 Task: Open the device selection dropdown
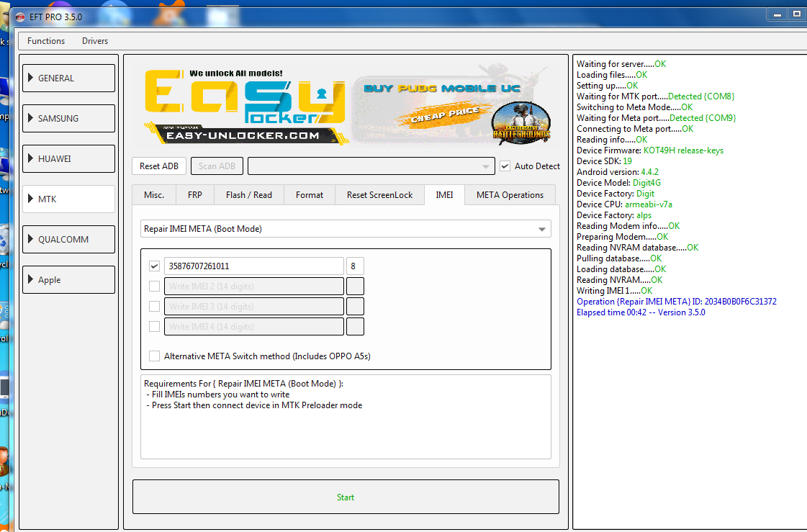coord(371,166)
